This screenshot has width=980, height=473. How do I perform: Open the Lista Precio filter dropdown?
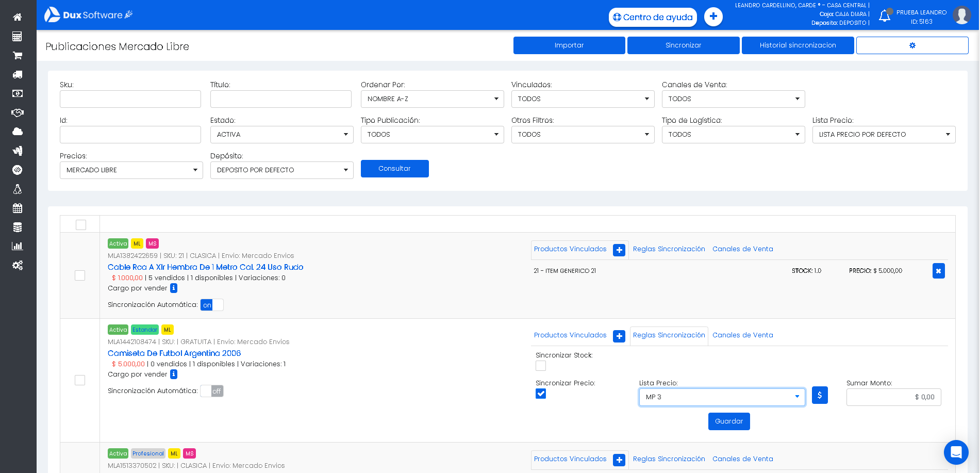884,135
